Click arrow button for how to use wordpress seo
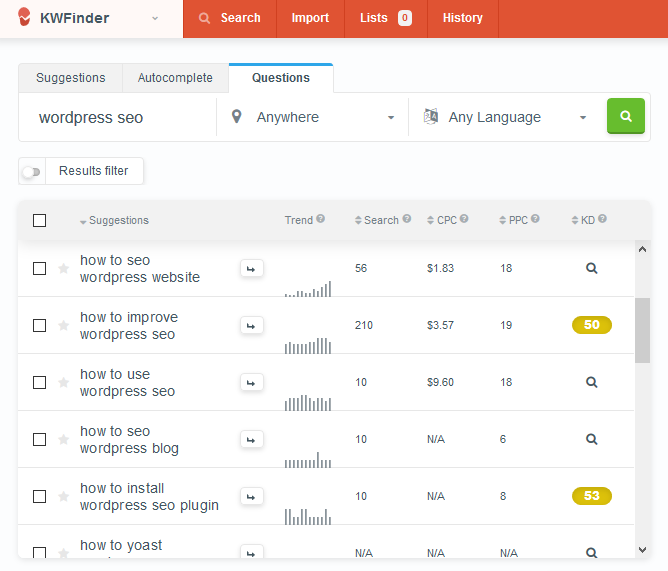668x571 pixels. click(x=251, y=382)
